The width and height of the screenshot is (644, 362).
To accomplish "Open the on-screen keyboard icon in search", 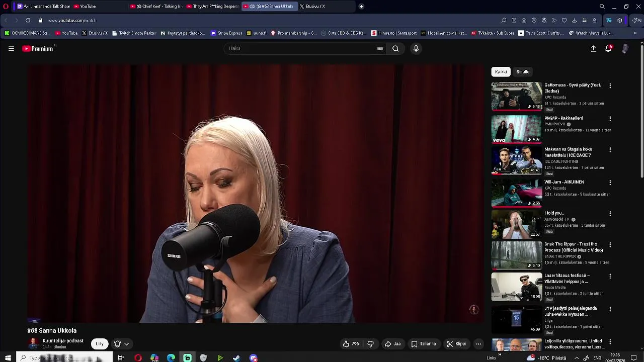I will 380,49.
